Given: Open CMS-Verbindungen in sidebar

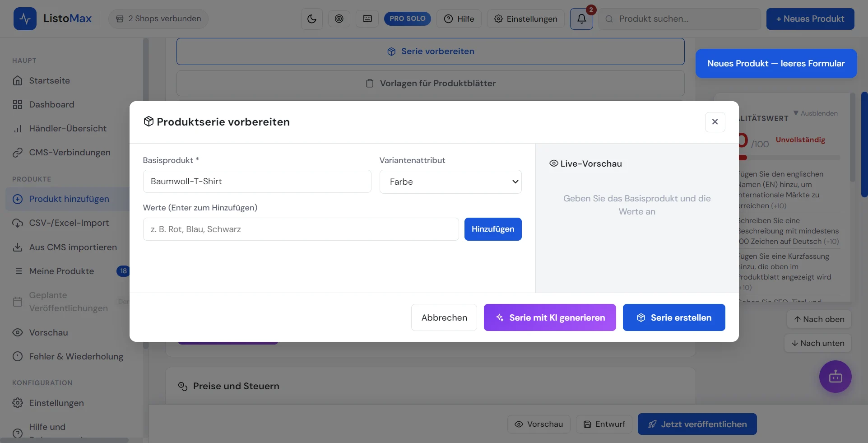Looking at the screenshot, I should [70, 152].
